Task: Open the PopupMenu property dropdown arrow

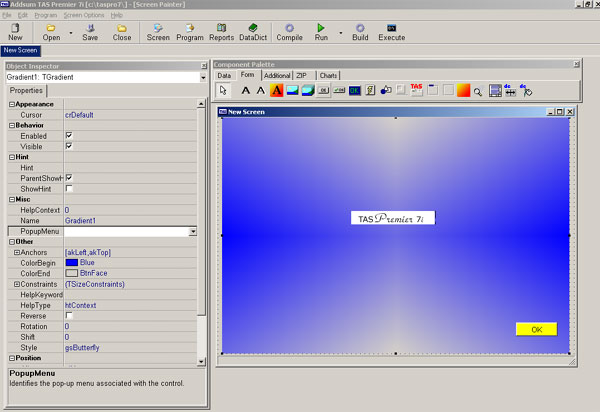Action: [x=193, y=231]
